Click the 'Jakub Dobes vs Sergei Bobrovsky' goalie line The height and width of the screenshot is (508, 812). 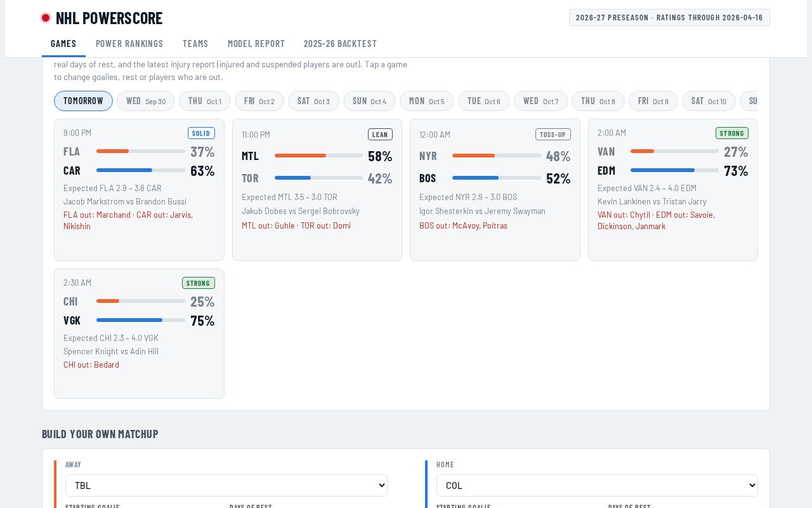[x=301, y=211]
